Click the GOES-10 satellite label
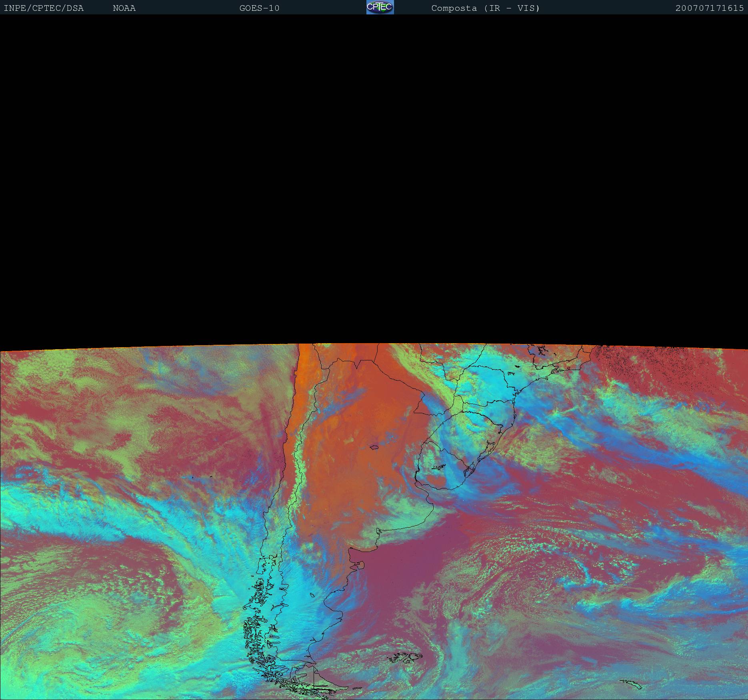This screenshot has height=700, width=748. coord(259,8)
